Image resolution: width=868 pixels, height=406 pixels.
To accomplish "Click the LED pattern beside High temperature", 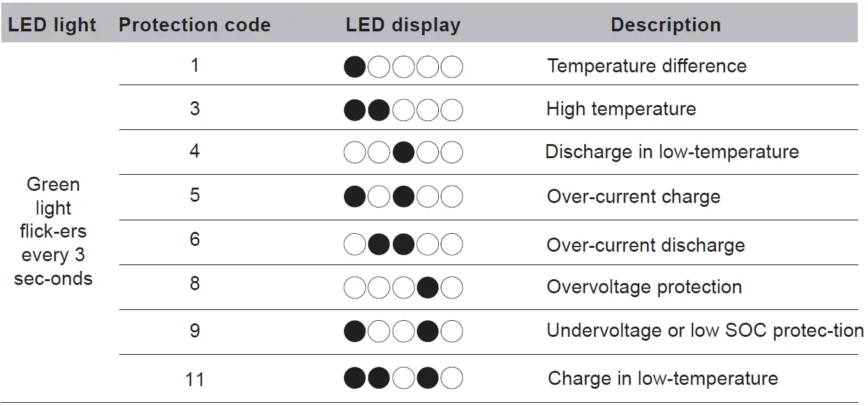I will 403,110.
